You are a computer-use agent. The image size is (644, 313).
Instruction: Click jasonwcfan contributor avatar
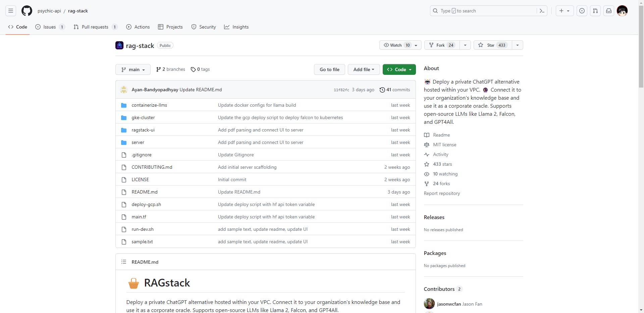pos(429,304)
